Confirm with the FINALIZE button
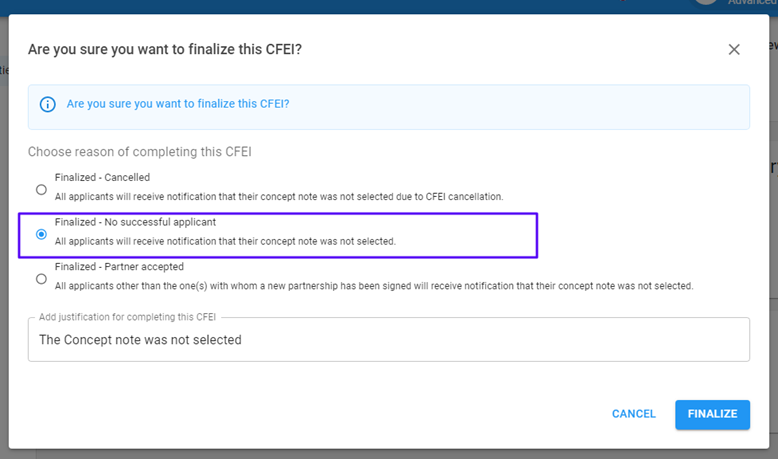Viewport: 778px width, 459px height. [712, 414]
